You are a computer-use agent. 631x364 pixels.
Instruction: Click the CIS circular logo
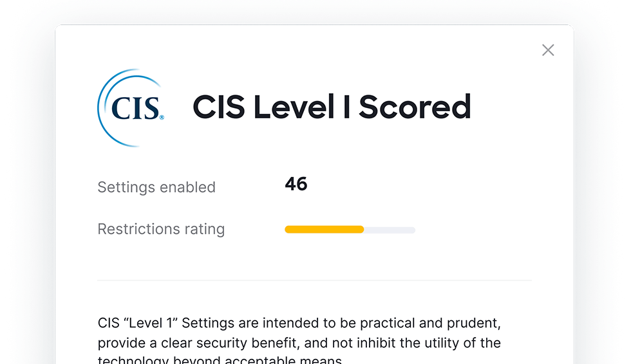click(131, 107)
